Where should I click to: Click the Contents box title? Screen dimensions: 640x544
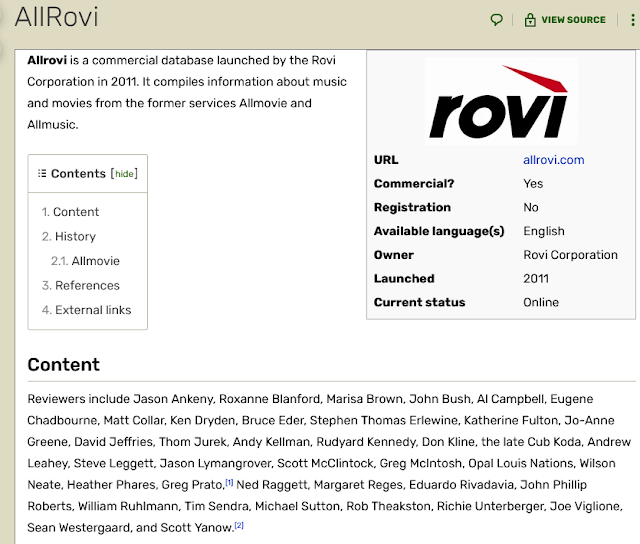pos(78,173)
